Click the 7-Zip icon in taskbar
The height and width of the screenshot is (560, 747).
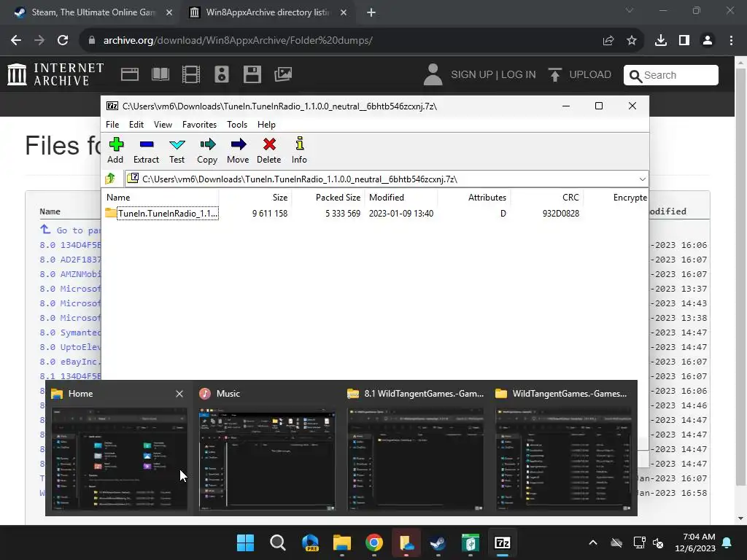click(502, 542)
